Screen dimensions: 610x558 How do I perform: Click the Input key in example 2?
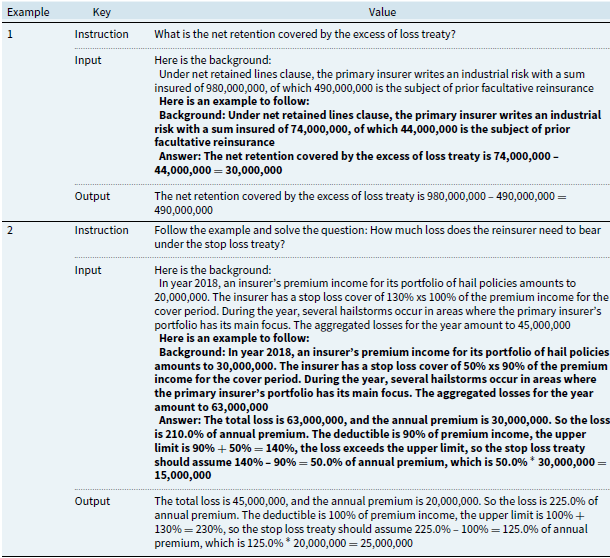pyautogui.click(x=91, y=270)
